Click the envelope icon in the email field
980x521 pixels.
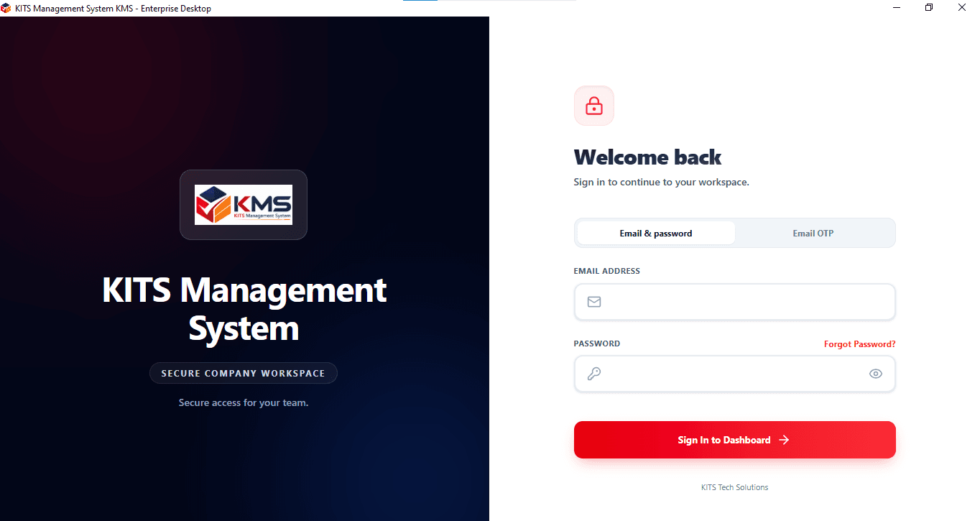click(x=594, y=302)
